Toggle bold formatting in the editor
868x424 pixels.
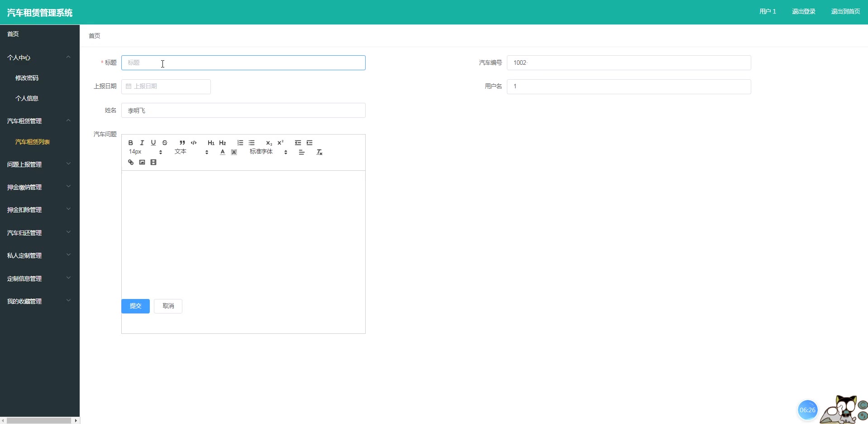pos(131,143)
